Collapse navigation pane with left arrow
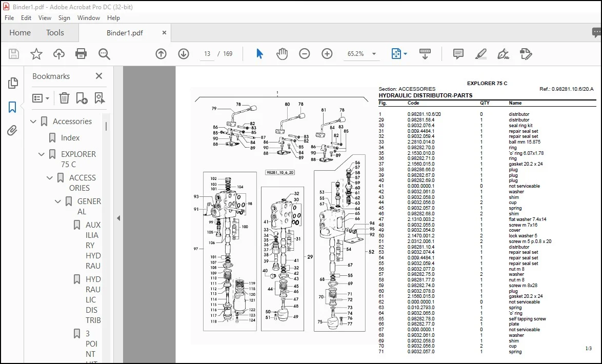Image resolution: width=602 pixels, height=364 pixels. pyautogui.click(x=118, y=218)
